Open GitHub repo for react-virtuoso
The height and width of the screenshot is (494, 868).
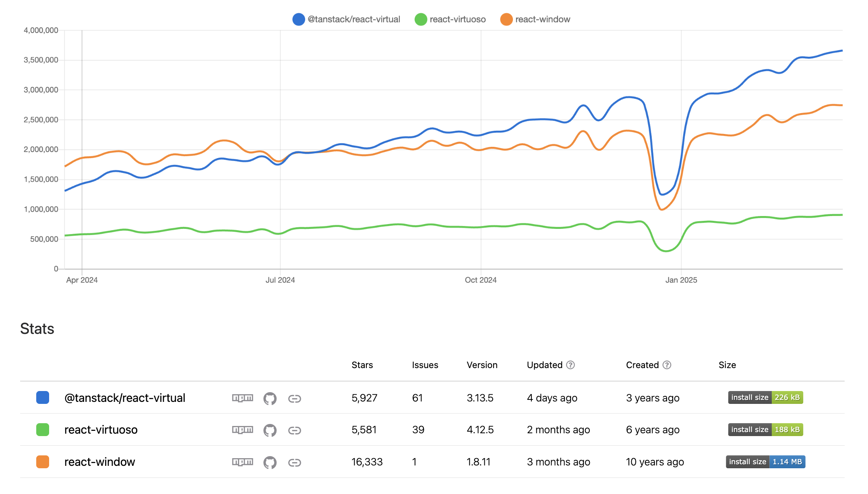pyautogui.click(x=270, y=430)
